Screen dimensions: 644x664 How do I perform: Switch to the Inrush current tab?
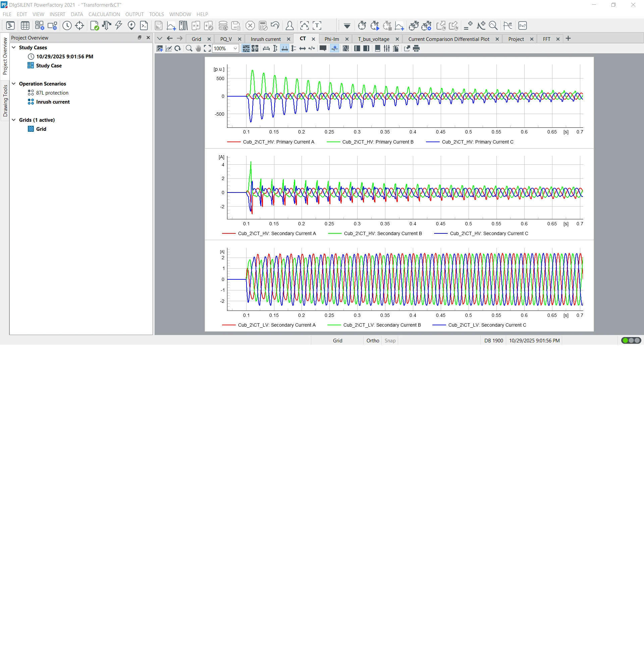(x=266, y=39)
